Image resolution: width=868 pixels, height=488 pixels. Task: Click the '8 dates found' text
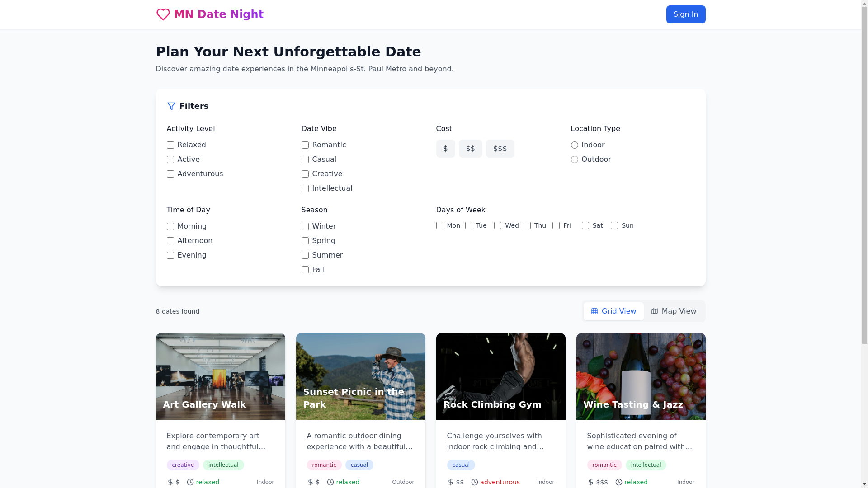178,311
